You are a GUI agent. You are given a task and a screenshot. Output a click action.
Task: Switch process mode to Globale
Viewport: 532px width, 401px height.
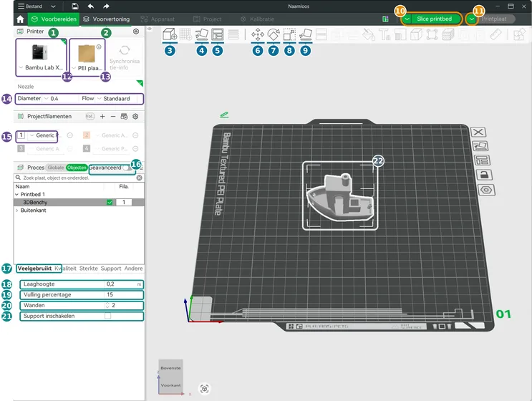[56, 168]
